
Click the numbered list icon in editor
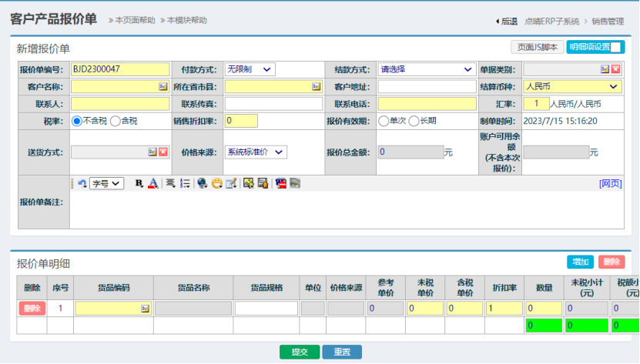pos(185,183)
